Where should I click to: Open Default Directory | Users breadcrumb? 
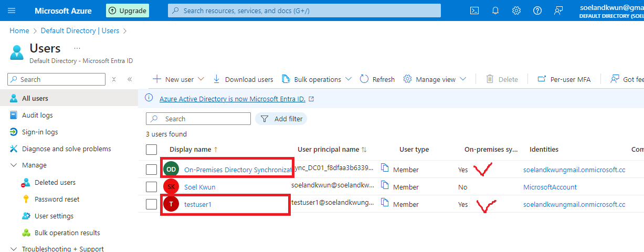(80, 31)
